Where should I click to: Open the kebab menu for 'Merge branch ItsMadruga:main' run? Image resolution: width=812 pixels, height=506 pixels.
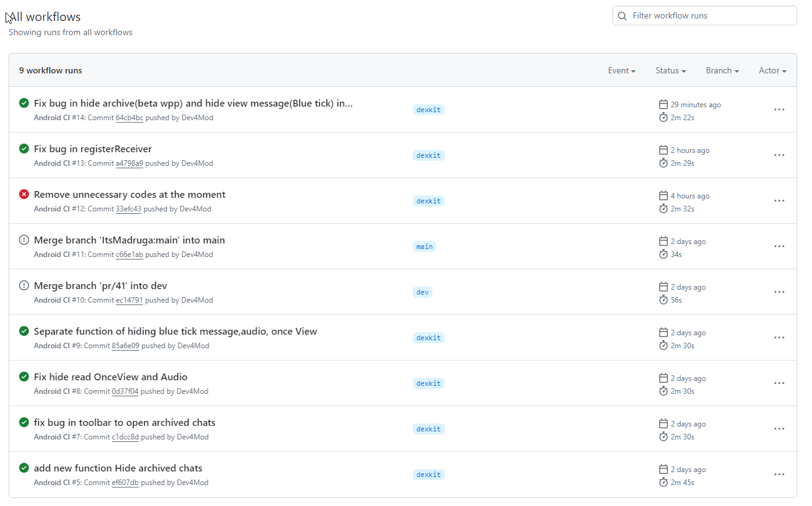(x=779, y=247)
